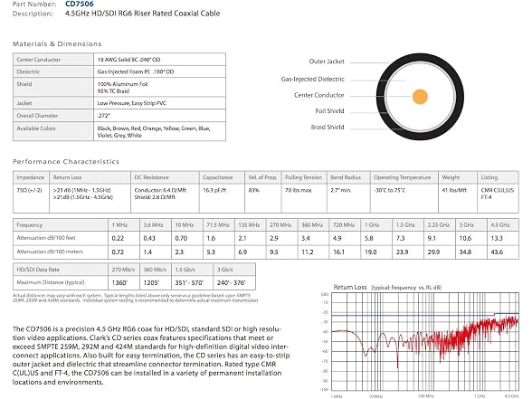
Task: Click the 'Foil Shield' diagram label
Action: [329, 111]
